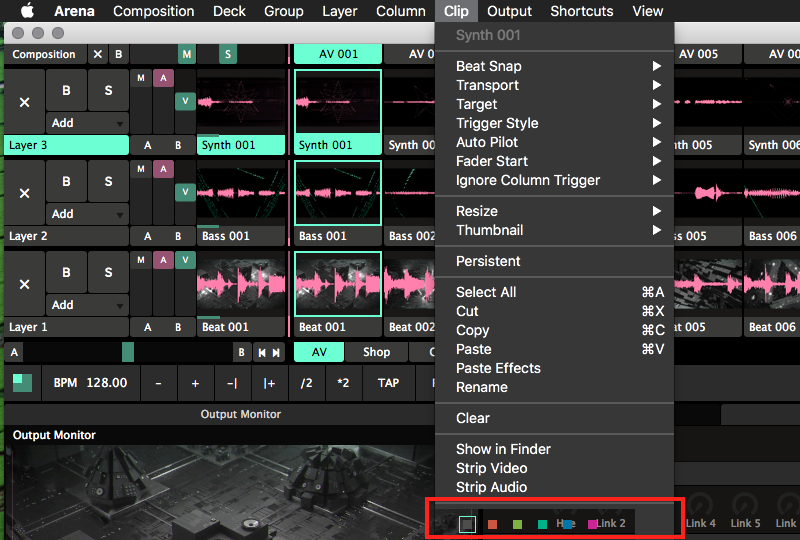Choose Paste Effects from Clip menu
The height and width of the screenshot is (540, 800).
coord(498,368)
